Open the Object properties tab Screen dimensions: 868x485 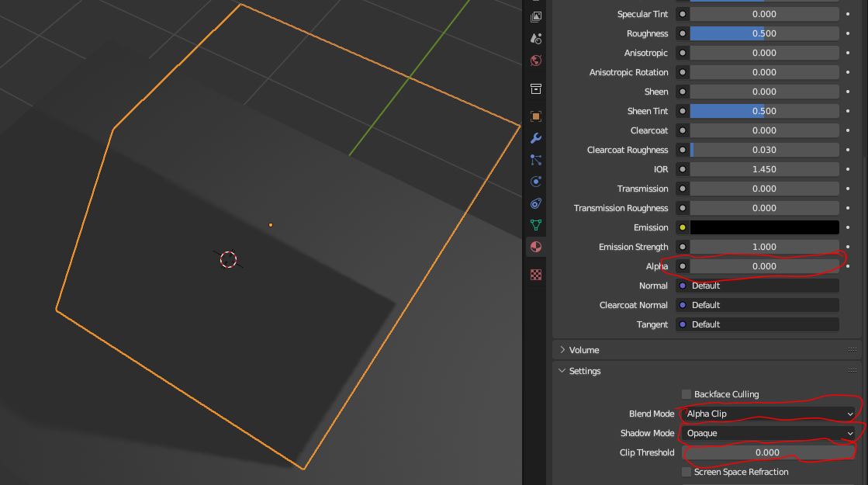tap(535, 116)
